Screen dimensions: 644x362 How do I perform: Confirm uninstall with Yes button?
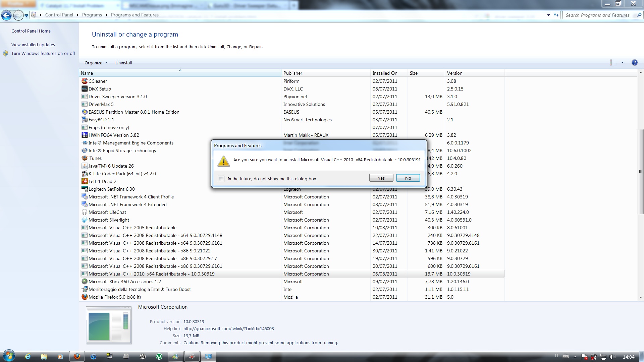381,178
